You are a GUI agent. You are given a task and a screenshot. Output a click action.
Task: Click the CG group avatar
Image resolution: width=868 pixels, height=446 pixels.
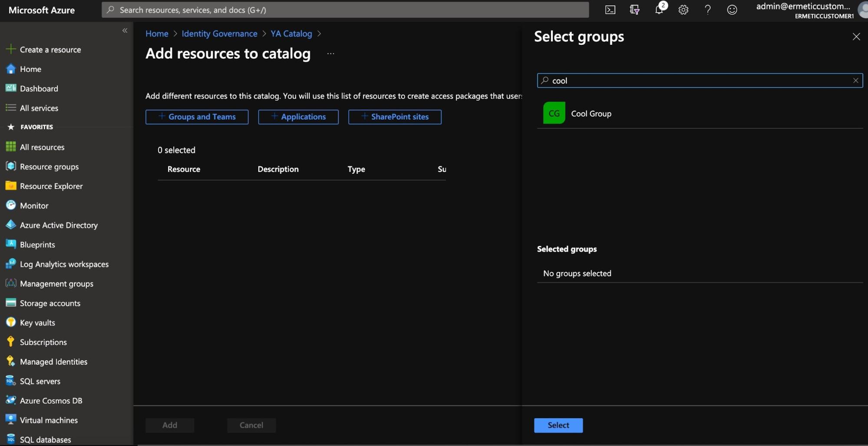pyautogui.click(x=554, y=113)
